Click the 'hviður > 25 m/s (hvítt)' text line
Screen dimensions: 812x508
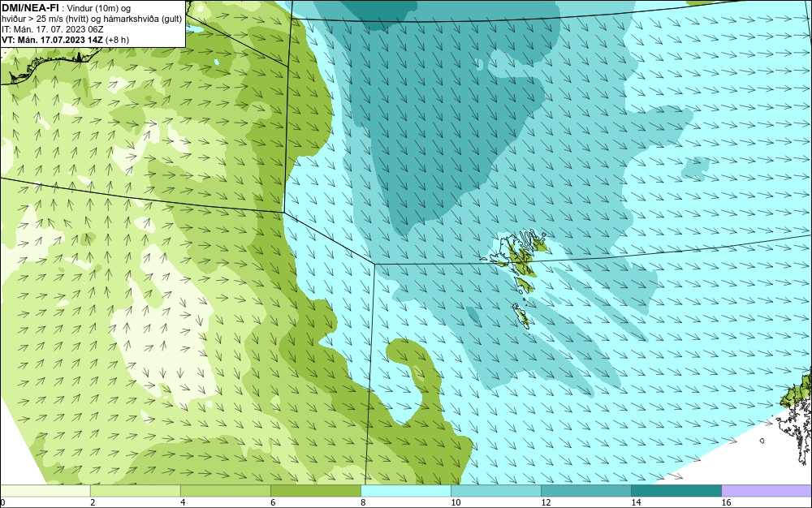click(x=93, y=19)
